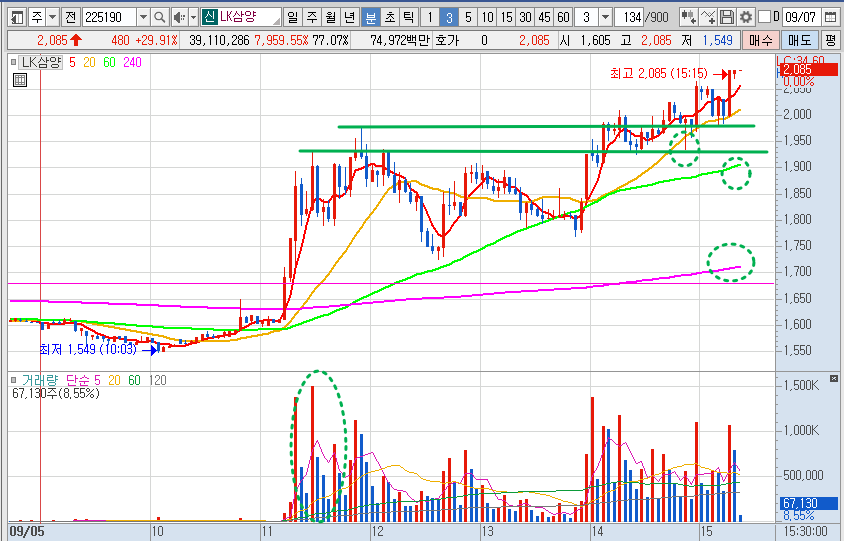This screenshot has height=541, width=844.
Task: Click the green 신 badge beside LK삼양
Action: click(x=209, y=17)
